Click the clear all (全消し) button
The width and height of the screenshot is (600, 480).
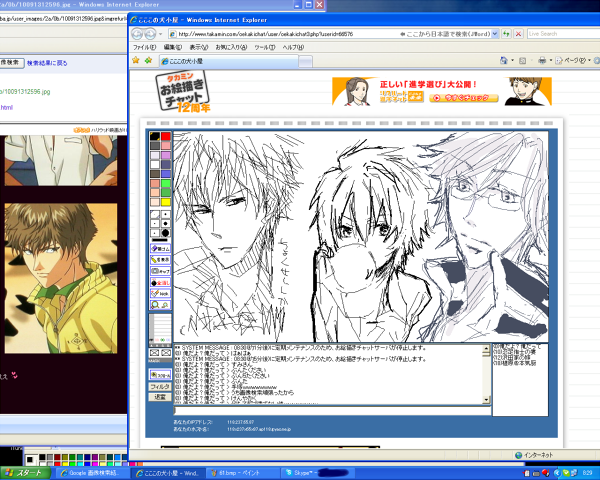coord(160,282)
